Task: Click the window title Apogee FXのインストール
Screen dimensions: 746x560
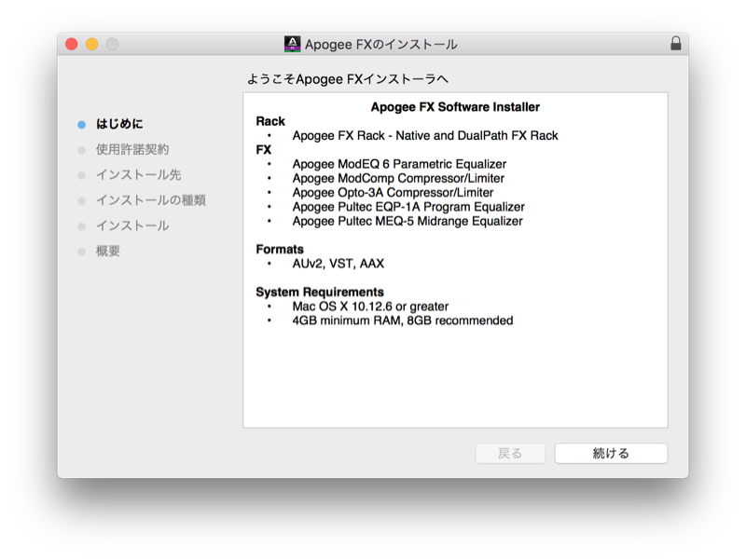Action: click(x=381, y=45)
